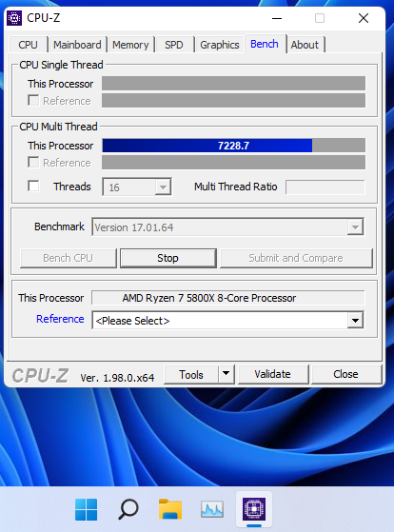The width and height of the screenshot is (394, 532).
Task: Open the performance monitor taskbar icon
Action: [x=212, y=509]
